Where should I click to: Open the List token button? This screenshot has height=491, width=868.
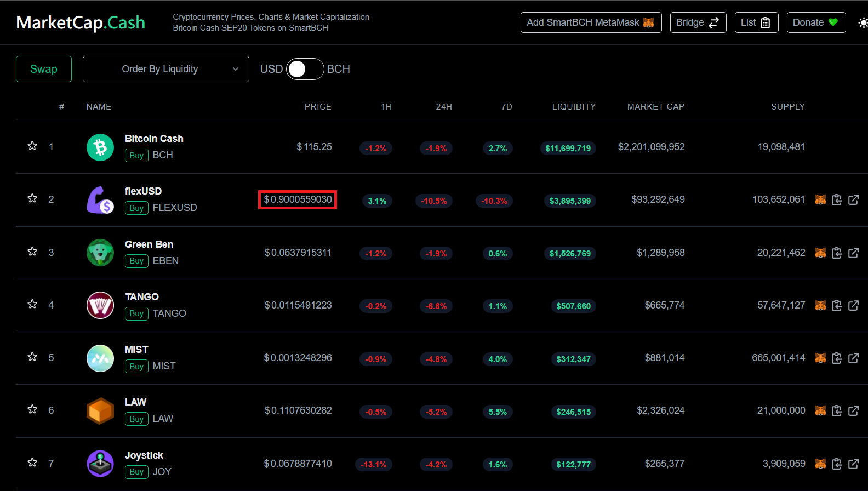click(757, 22)
